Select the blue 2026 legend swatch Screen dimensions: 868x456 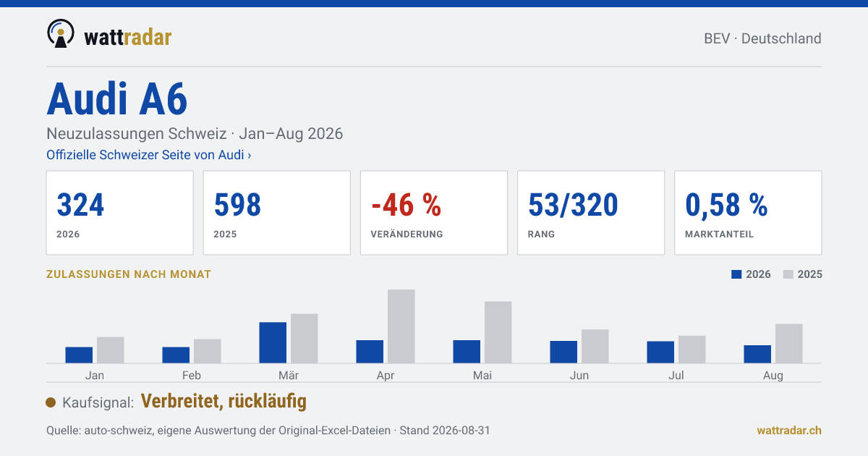pyautogui.click(x=737, y=274)
